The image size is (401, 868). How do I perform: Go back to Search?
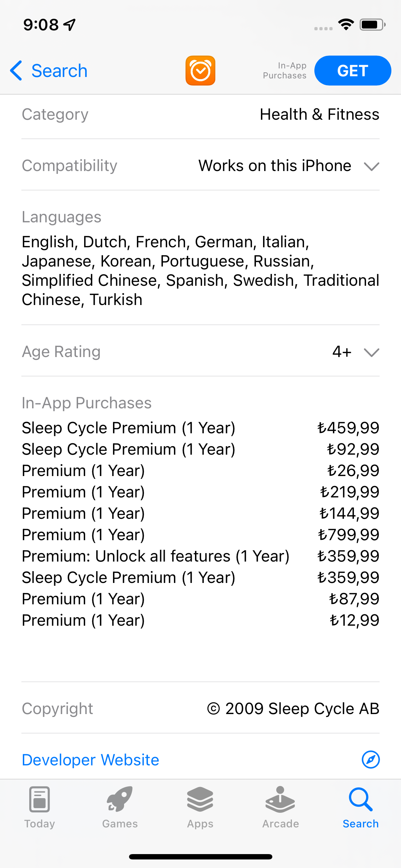[x=59, y=71]
